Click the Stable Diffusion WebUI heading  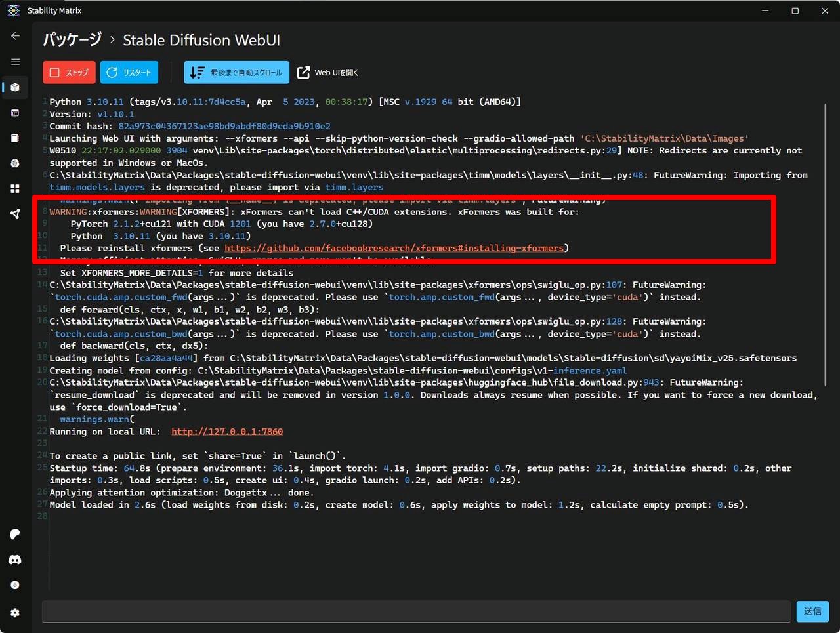pyautogui.click(x=201, y=40)
